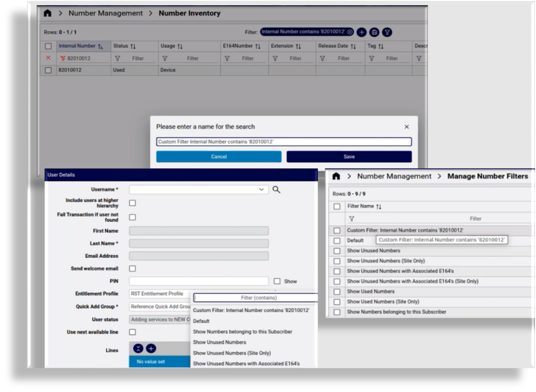Tick the checkbox for row 82010012
The image size is (536, 392).
[47, 70]
